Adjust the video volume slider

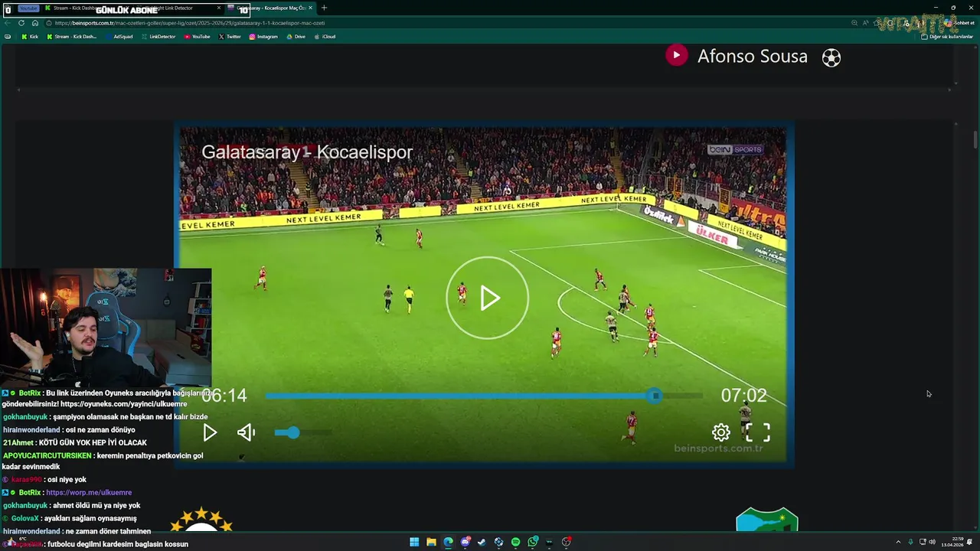tap(303, 432)
